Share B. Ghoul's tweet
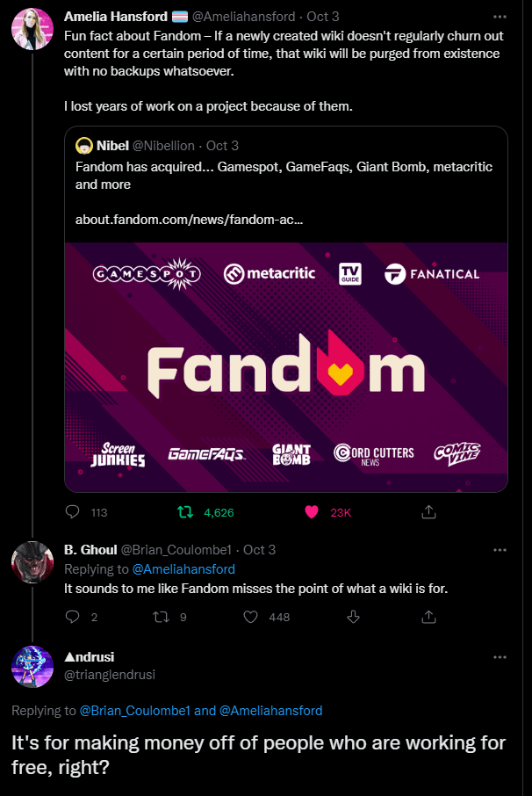532x796 pixels. point(429,617)
